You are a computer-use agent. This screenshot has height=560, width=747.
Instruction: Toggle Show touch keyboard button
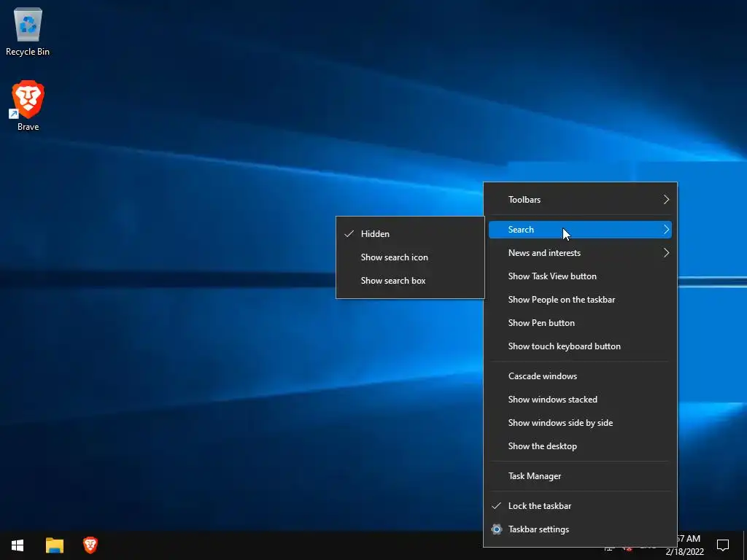coord(580,346)
